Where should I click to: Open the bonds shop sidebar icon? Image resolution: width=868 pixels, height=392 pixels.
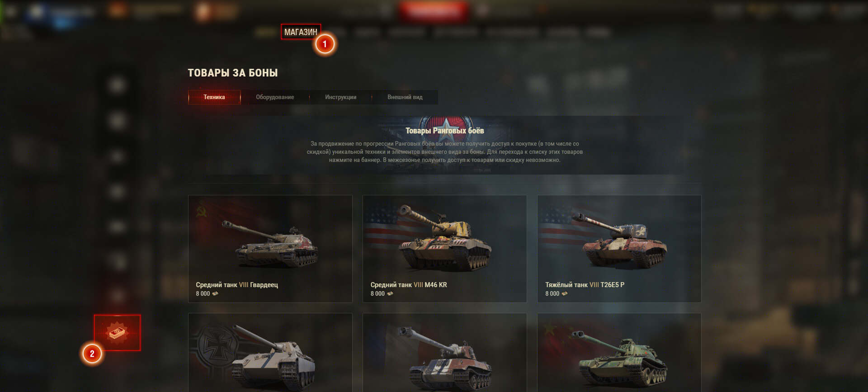tap(117, 333)
